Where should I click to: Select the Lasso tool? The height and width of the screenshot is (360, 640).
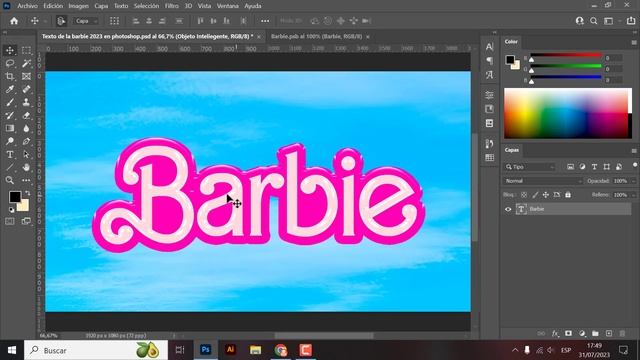tap(10, 63)
